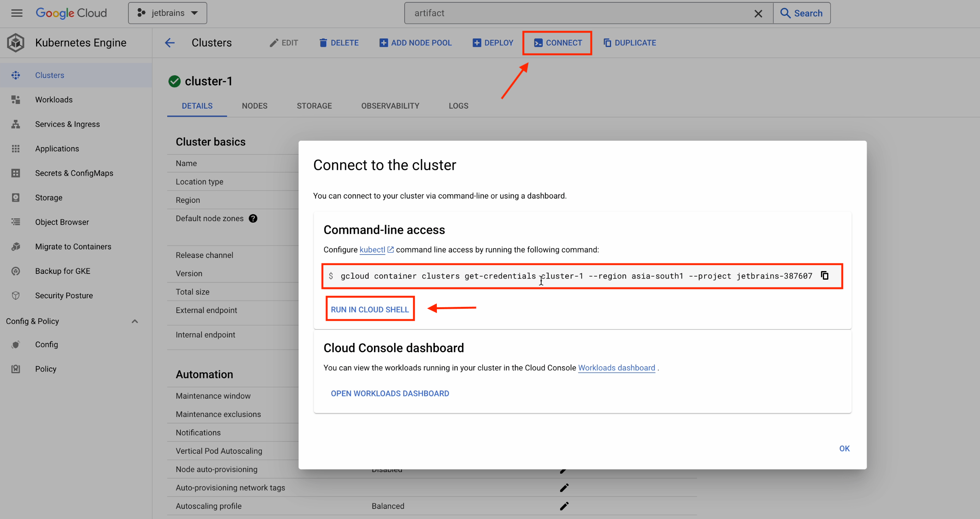
Task: Open help for Default node zones
Action: tap(253, 218)
